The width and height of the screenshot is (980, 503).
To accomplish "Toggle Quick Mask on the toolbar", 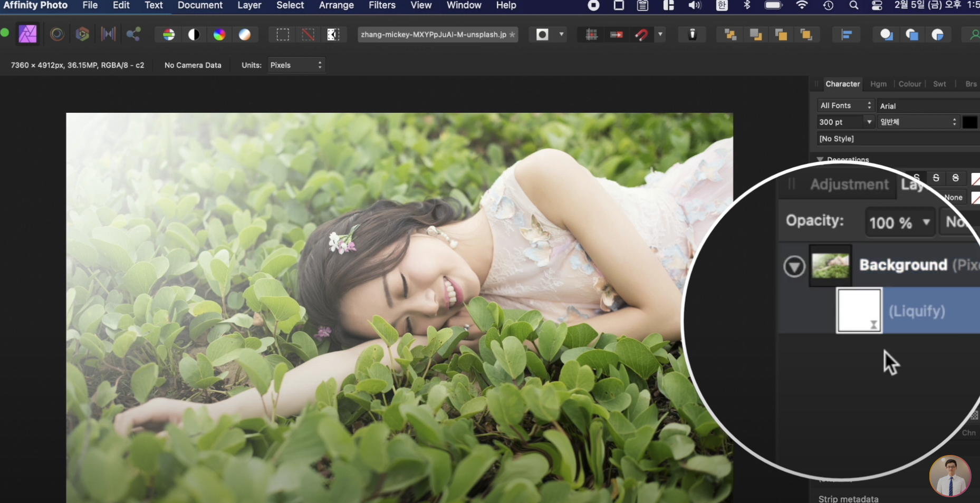I will tap(542, 35).
